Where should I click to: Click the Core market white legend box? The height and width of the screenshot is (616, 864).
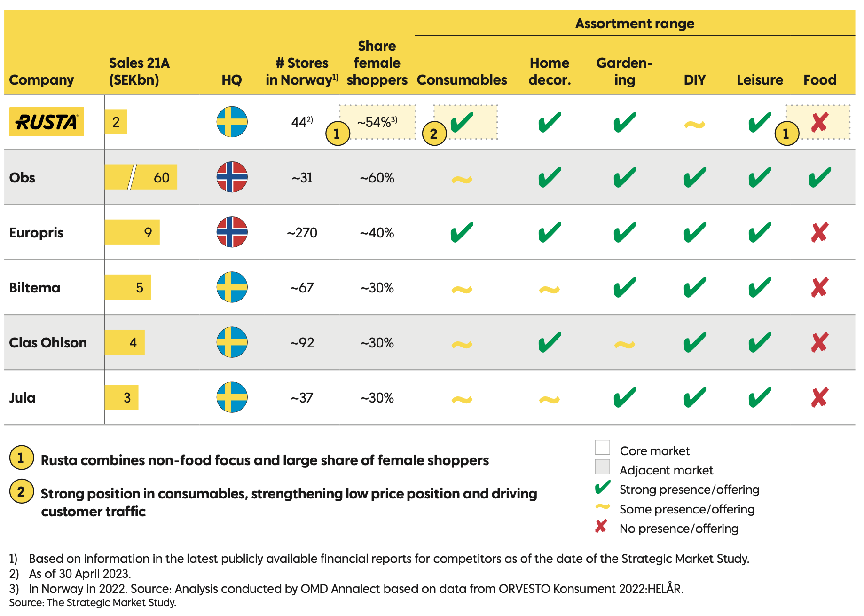coord(602,447)
